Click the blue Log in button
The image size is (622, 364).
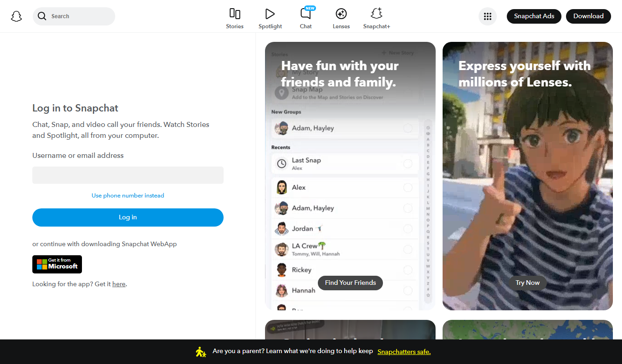(128, 217)
